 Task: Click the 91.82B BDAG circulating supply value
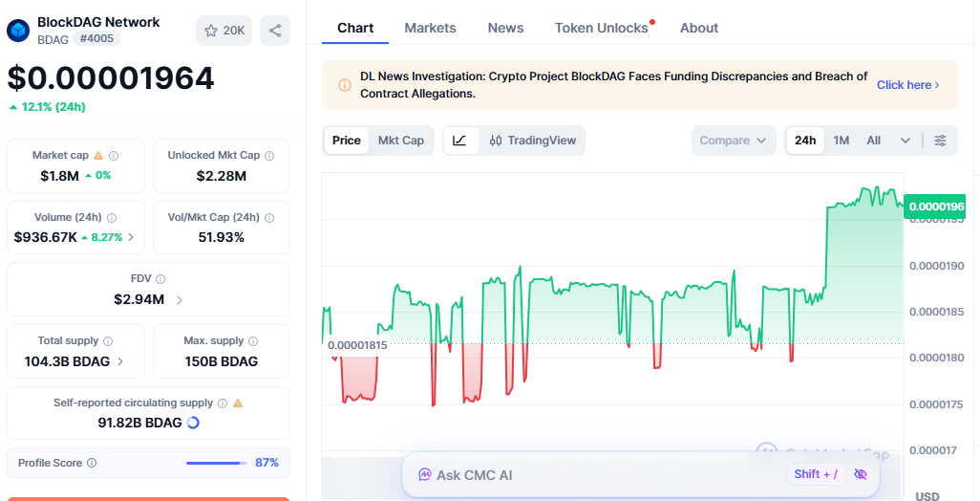140,423
